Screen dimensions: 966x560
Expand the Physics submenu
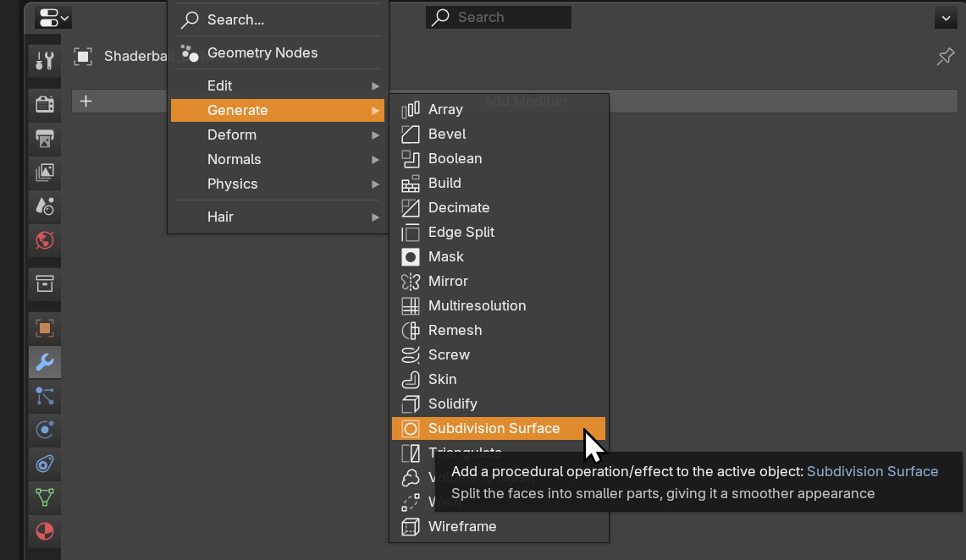coord(278,184)
